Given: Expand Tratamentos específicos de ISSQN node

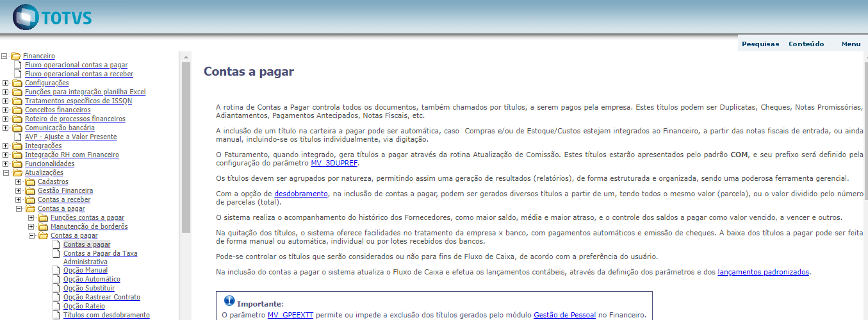Looking at the screenshot, I should 6,101.
